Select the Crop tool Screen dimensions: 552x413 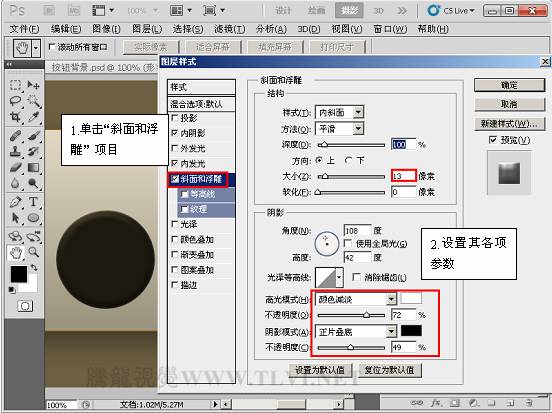pos(15,117)
